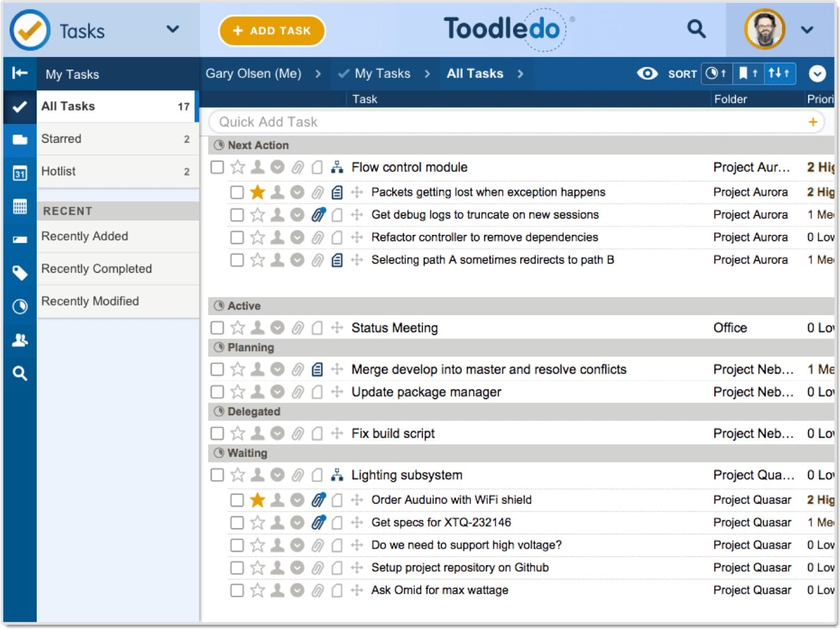Click the magnifier search icon in header
Viewport: 840px width, 629px height.
click(696, 28)
